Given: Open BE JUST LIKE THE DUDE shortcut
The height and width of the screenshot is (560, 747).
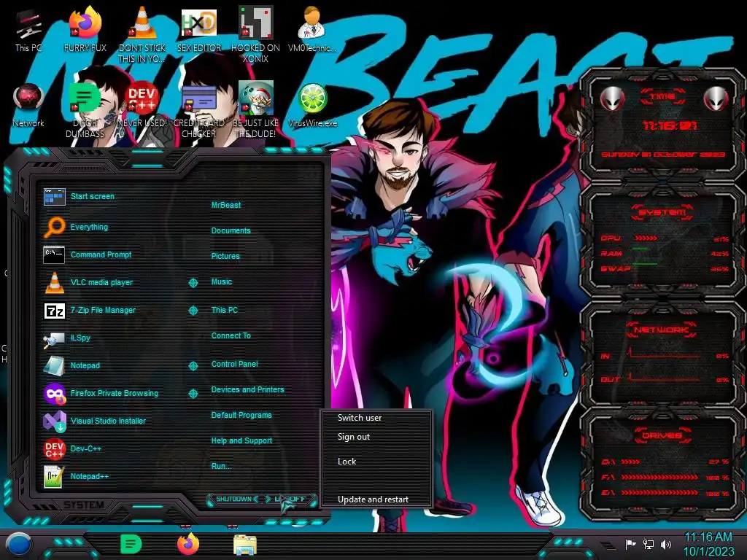Looking at the screenshot, I should [x=255, y=109].
